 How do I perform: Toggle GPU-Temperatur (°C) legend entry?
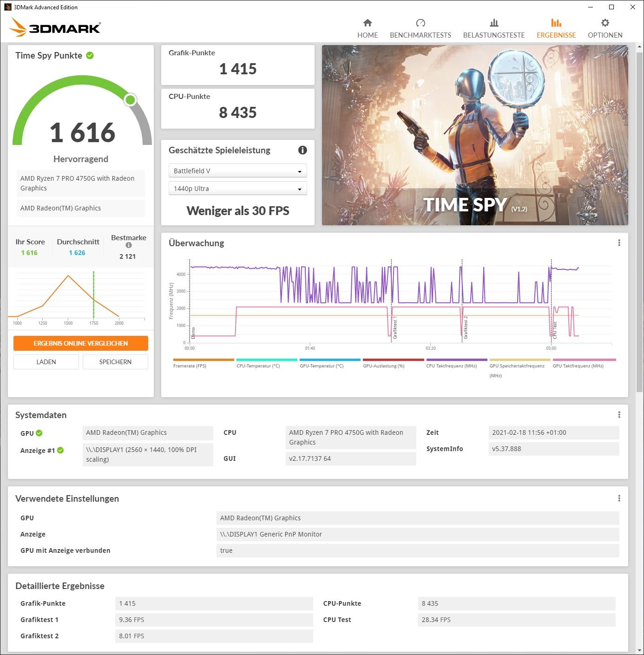click(330, 363)
